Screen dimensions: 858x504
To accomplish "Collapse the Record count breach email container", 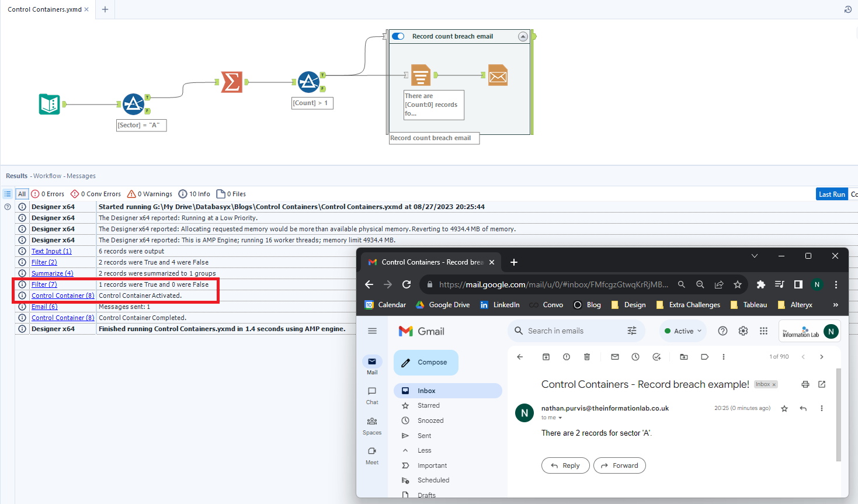I will click(523, 36).
